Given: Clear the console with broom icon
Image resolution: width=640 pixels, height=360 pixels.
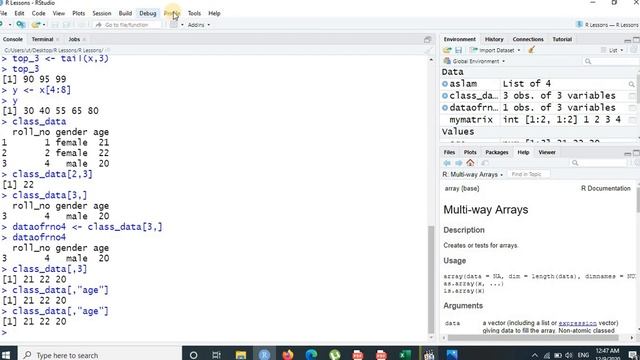Looking at the screenshot, I should (x=428, y=51).
